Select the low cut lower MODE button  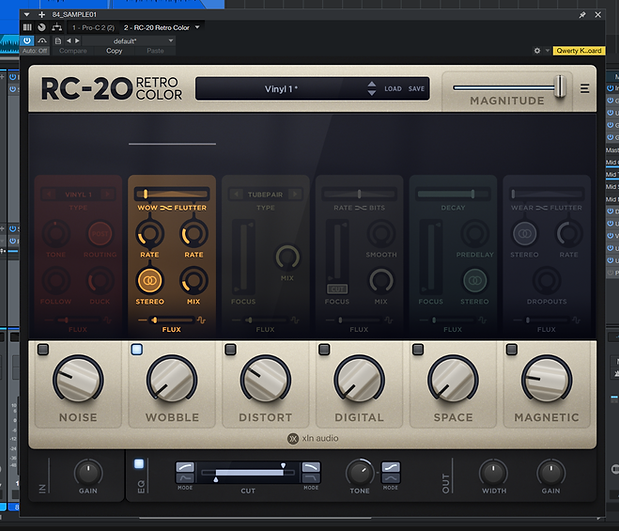click(185, 478)
